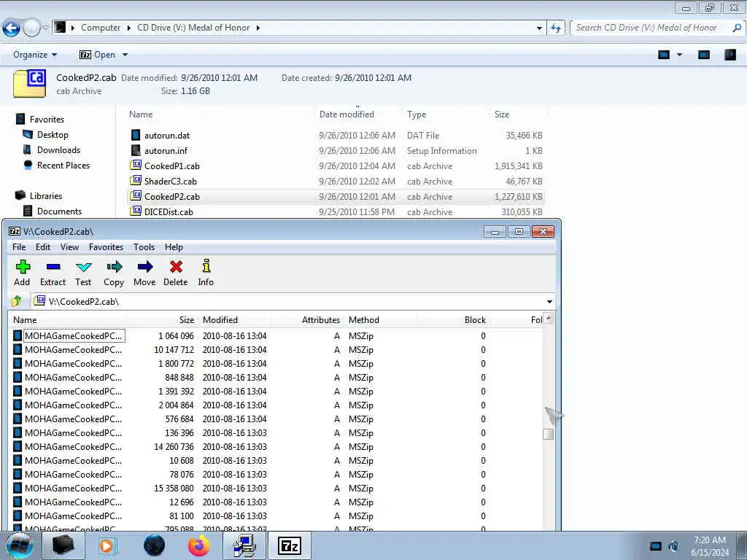Sort 7-Zip list by Size column
Image resolution: width=747 pixels, height=560 pixels.
[161, 320]
